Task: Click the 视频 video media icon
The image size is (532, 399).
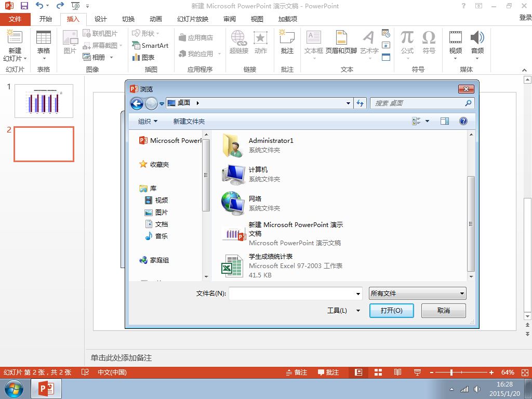Action: [455, 37]
